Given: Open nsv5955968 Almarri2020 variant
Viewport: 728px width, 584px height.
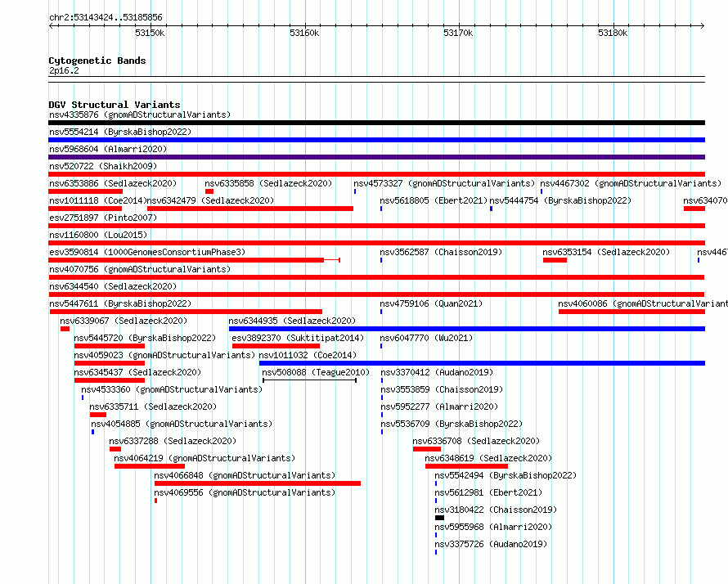Looking at the screenshot, I should tap(493, 527).
